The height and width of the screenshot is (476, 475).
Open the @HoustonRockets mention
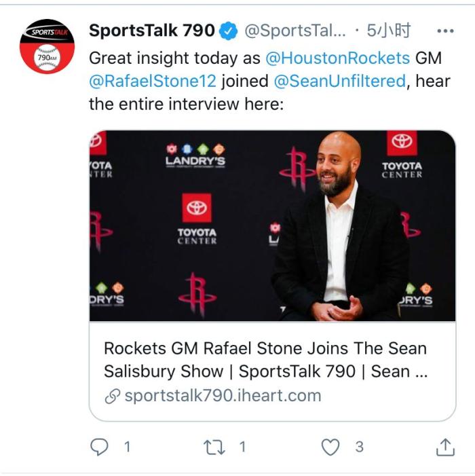tap(338, 58)
